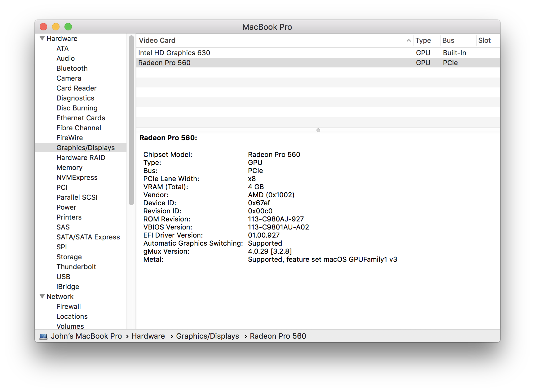Click Radeon Pro 560 in the path bar
Viewport: 535px width, 392px height.
[x=278, y=336]
